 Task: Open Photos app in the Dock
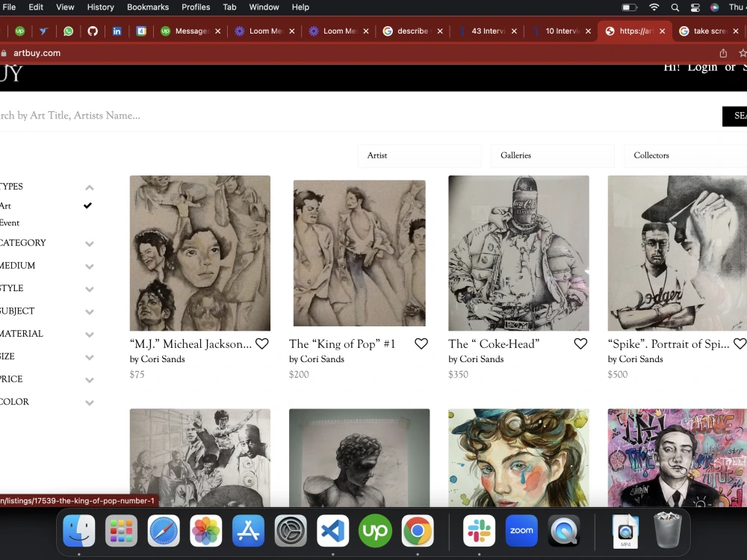[206, 530]
